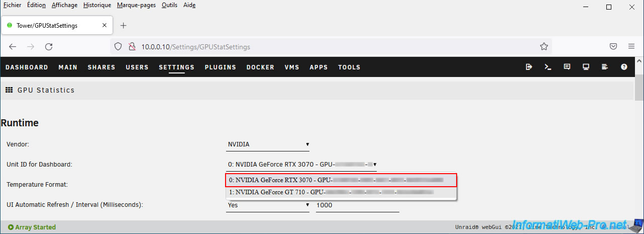This screenshot has height=234, width=644.
Task: Open the Historique menu
Action: point(97,5)
